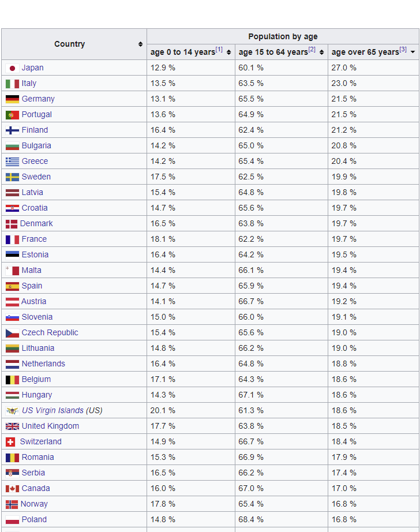Click the Japan flag icon

12,68
